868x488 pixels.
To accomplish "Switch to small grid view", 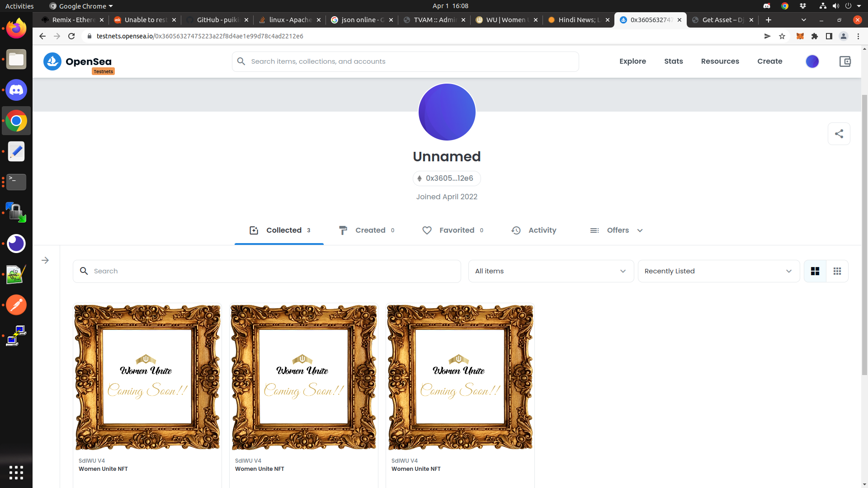I will [x=837, y=271].
